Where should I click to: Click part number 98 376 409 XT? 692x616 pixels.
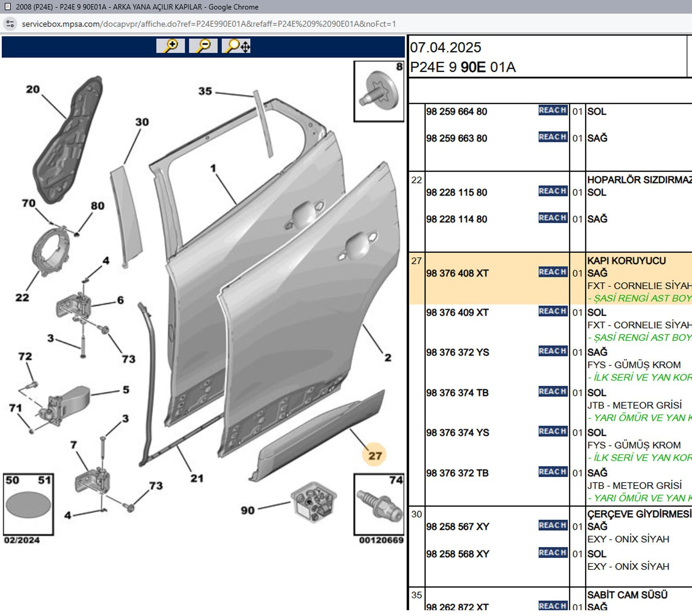click(457, 313)
